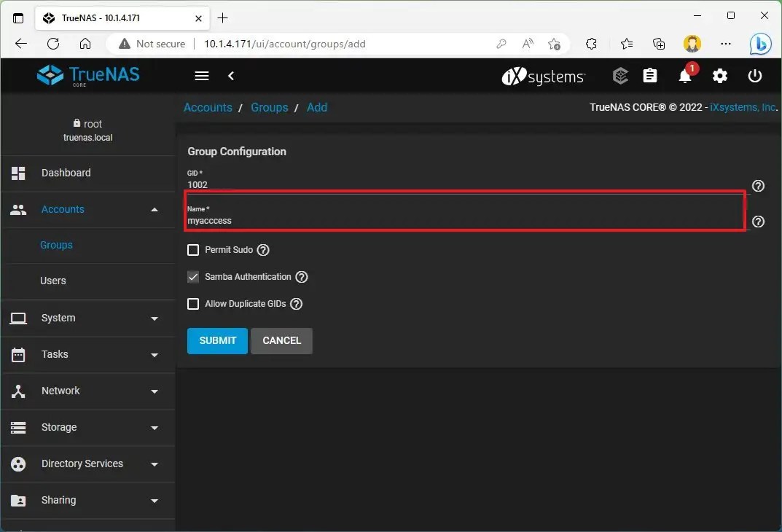Uncheck Samba Authentication
This screenshot has width=782, height=532.
point(193,277)
